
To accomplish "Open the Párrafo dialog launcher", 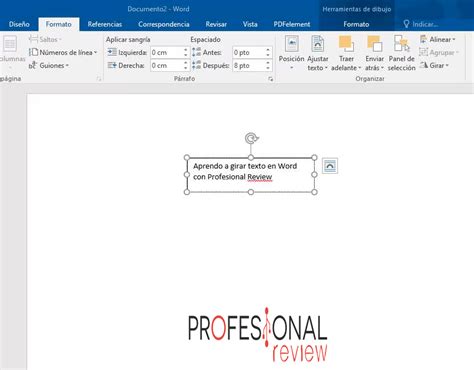I will (x=270, y=79).
